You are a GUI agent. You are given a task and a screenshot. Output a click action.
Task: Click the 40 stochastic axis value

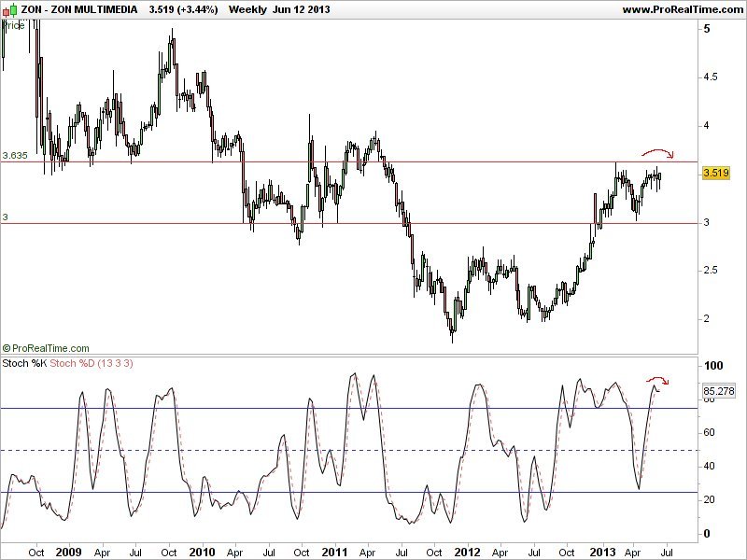(x=709, y=466)
